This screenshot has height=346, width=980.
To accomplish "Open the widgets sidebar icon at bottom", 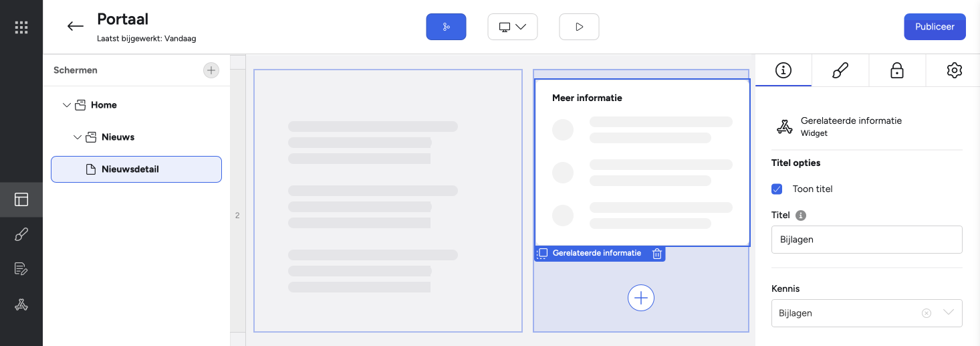I will [x=21, y=305].
